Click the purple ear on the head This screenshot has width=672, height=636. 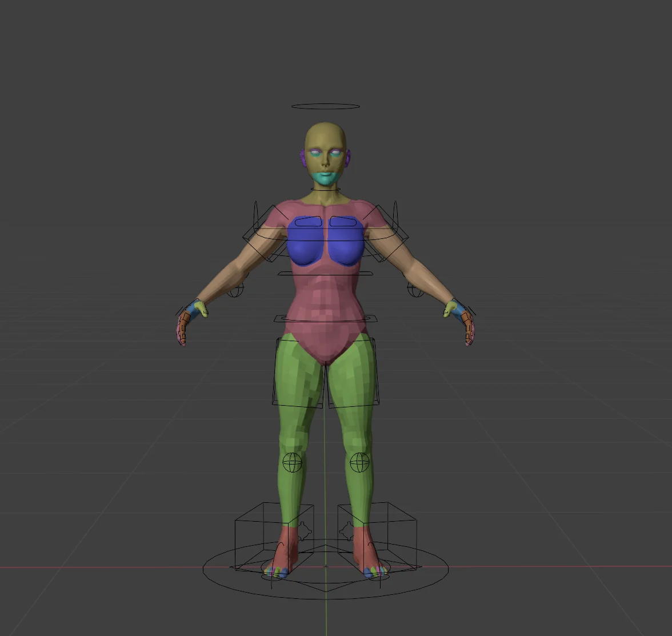[x=303, y=157]
